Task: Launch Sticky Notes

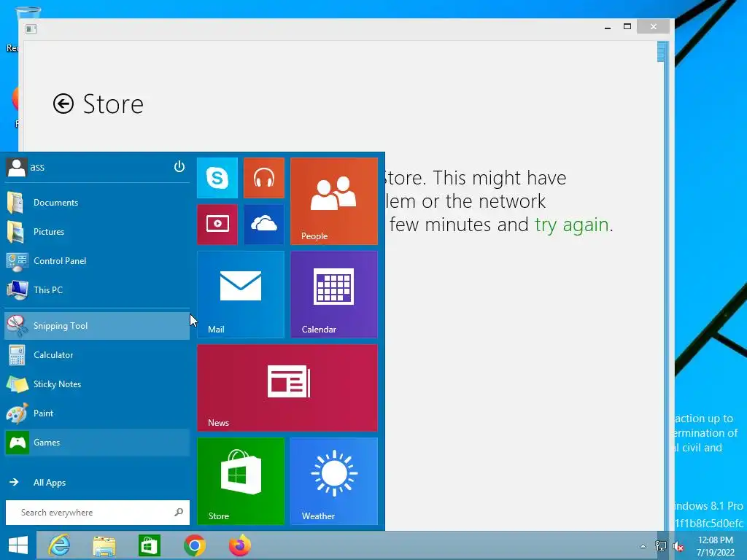Action: (x=97, y=384)
